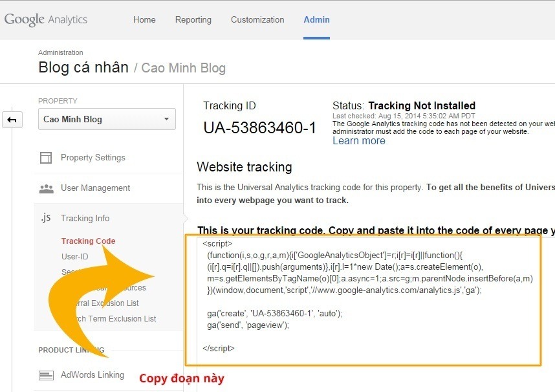Open AdWords Linking
Viewport: 555px width, 392px height.
pos(92,375)
